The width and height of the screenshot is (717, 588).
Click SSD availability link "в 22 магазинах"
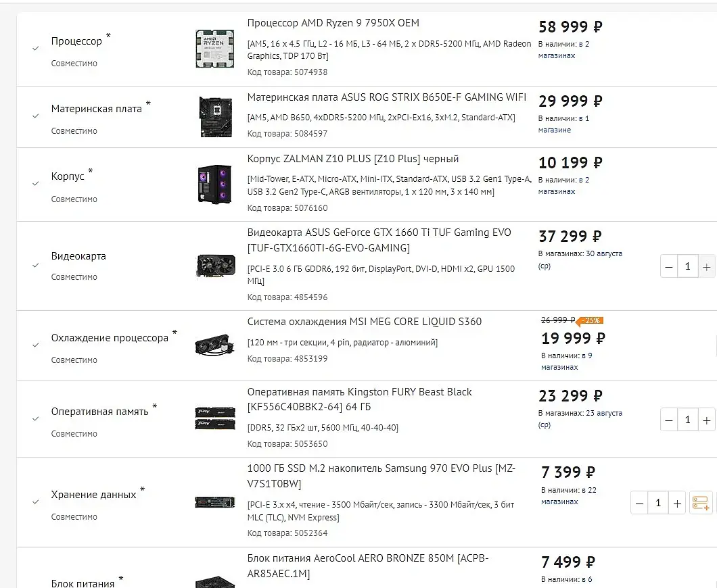pyautogui.click(x=569, y=495)
